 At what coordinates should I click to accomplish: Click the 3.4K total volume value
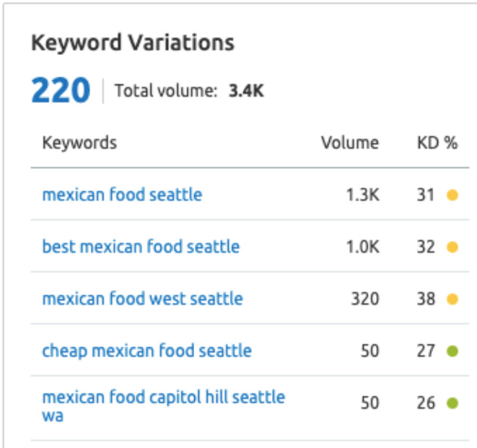pyautogui.click(x=246, y=91)
